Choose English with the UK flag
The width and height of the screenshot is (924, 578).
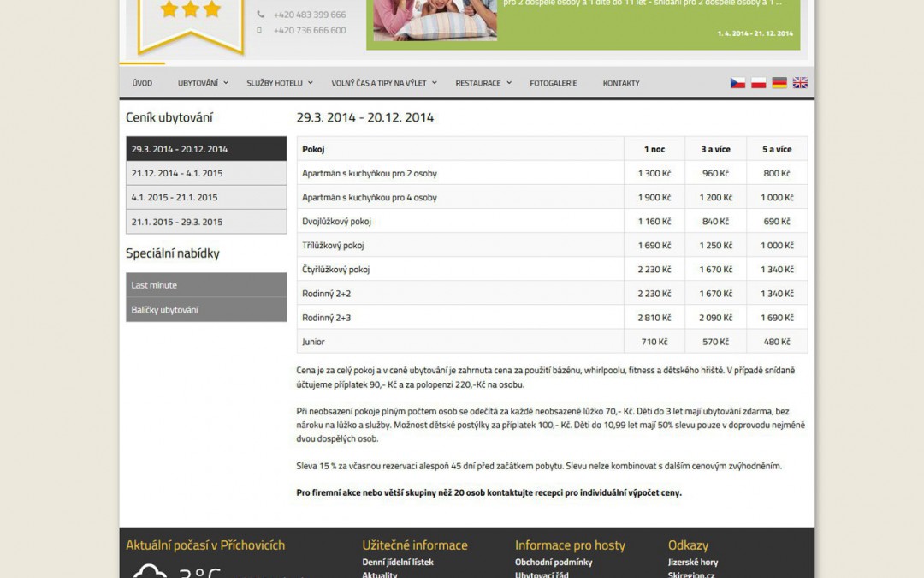point(800,83)
